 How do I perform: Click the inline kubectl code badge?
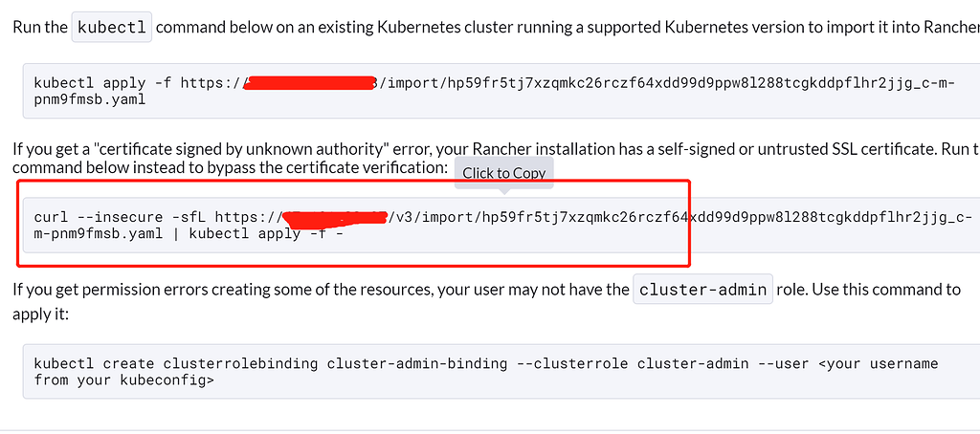click(112, 28)
